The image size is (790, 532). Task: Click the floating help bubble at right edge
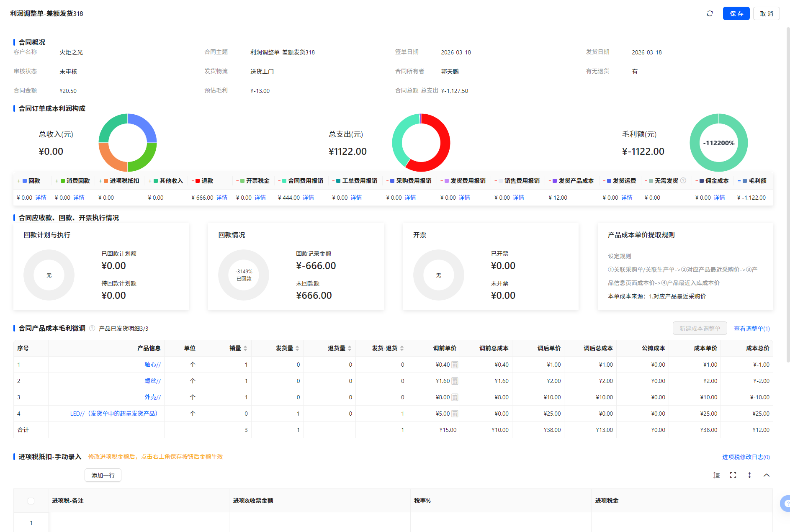tap(785, 504)
